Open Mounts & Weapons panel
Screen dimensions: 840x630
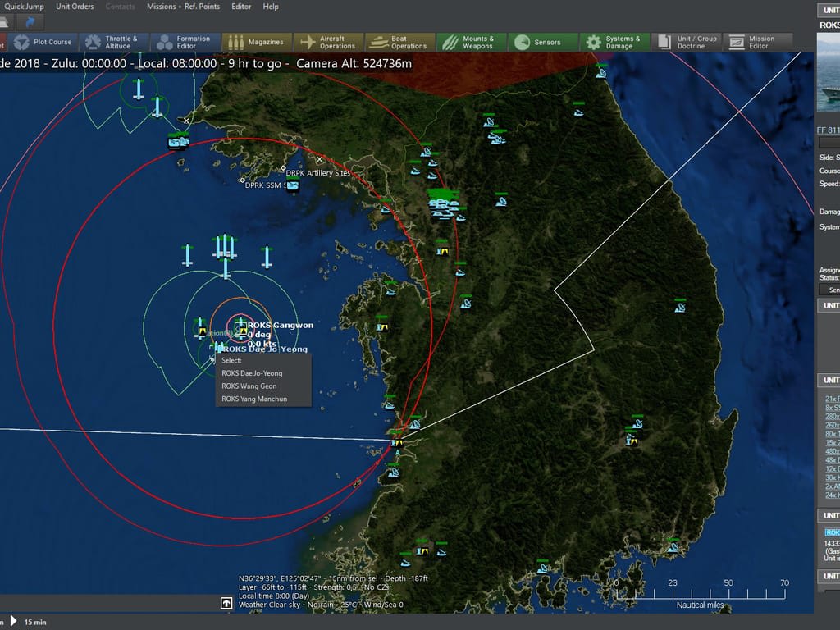click(471, 43)
